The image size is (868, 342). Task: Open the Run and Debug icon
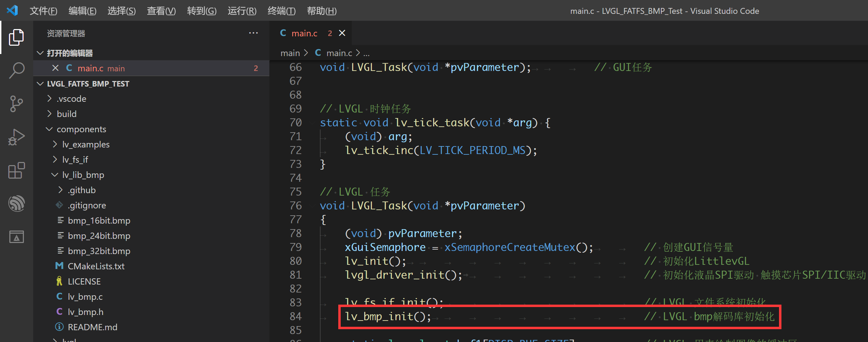16,136
